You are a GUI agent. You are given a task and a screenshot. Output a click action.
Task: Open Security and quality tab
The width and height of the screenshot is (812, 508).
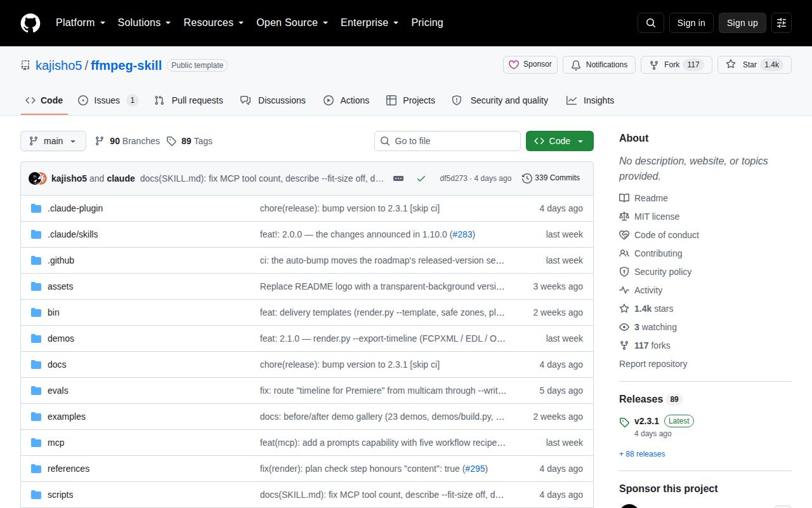500,100
